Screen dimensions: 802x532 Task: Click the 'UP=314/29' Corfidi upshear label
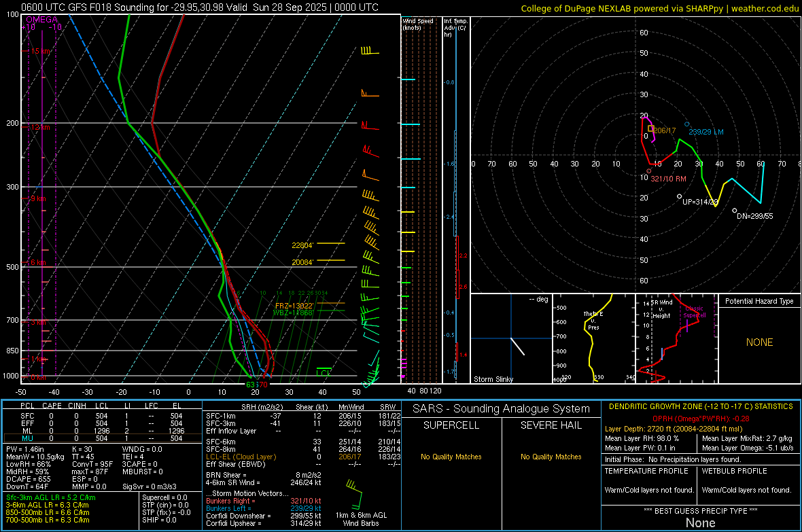point(700,202)
